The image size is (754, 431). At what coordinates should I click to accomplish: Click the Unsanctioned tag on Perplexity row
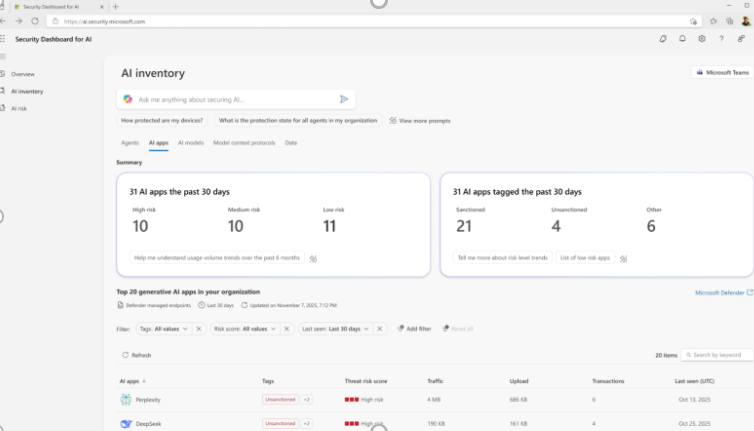[280, 399]
